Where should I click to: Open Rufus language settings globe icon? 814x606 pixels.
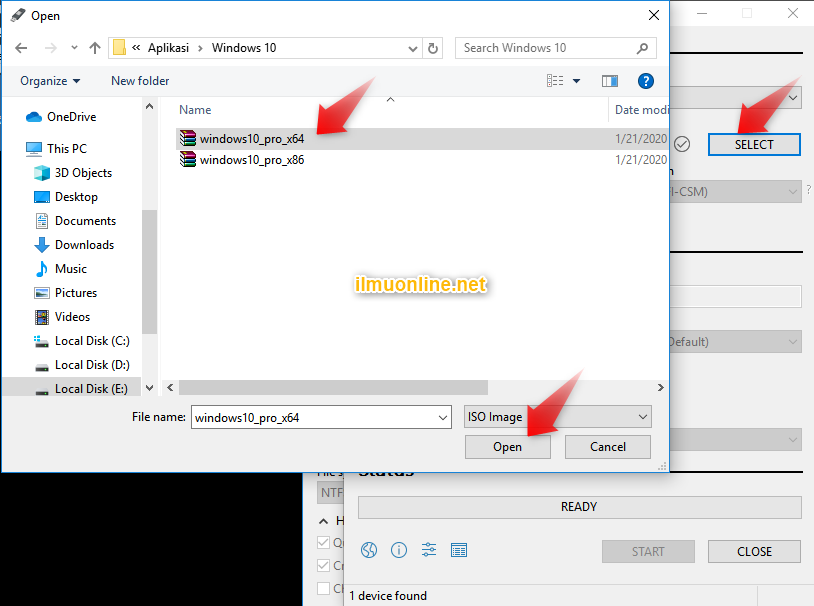[x=369, y=550]
